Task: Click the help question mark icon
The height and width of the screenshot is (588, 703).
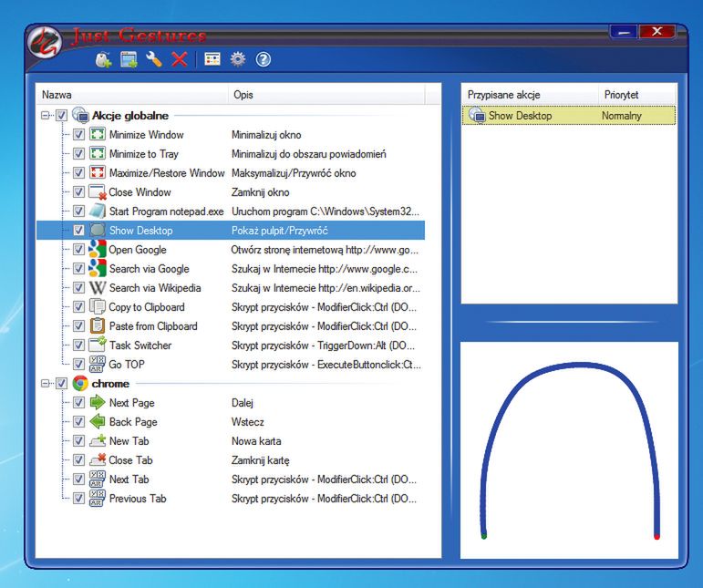Action: [x=264, y=60]
